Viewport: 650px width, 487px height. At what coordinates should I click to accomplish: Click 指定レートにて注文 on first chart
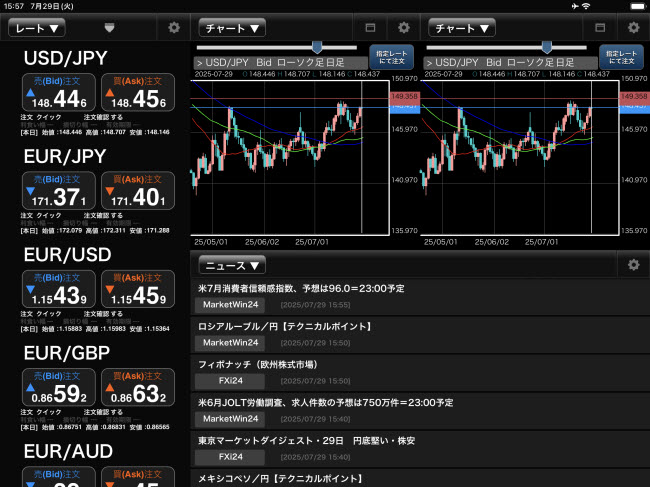[x=391, y=57]
